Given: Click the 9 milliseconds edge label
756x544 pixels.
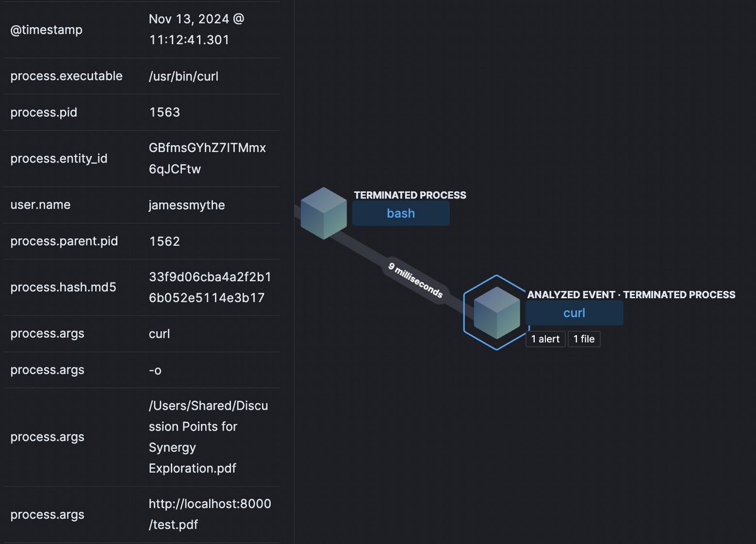Looking at the screenshot, I should (415, 280).
